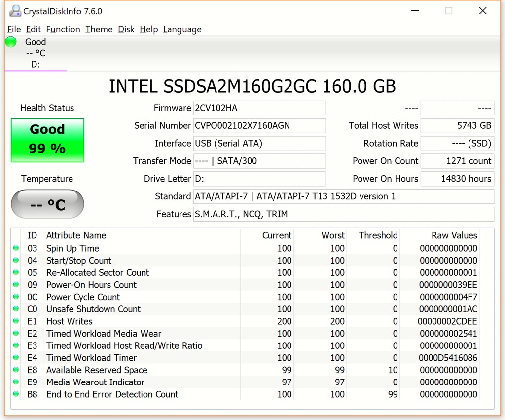Close the CrystalDiskInfo window

coord(483,11)
